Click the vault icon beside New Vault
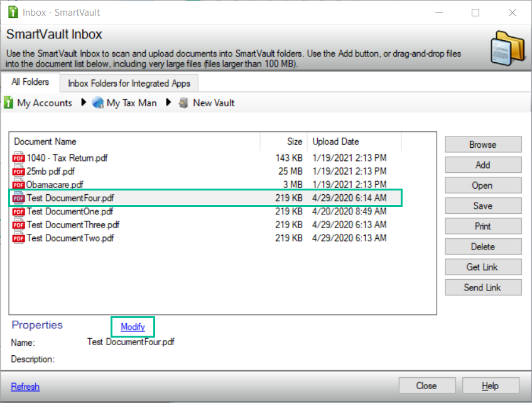This screenshot has height=403, width=532. tap(183, 103)
